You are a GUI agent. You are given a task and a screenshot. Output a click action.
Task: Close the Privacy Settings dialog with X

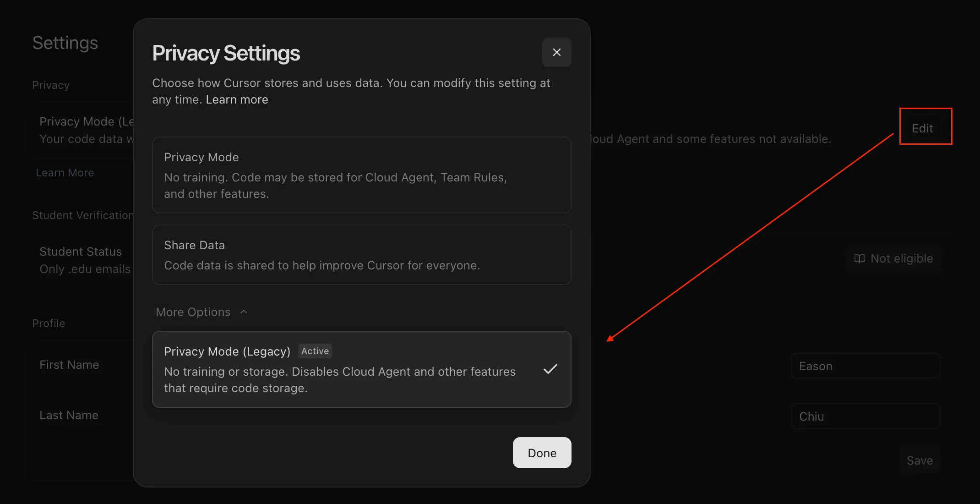[x=556, y=52]
